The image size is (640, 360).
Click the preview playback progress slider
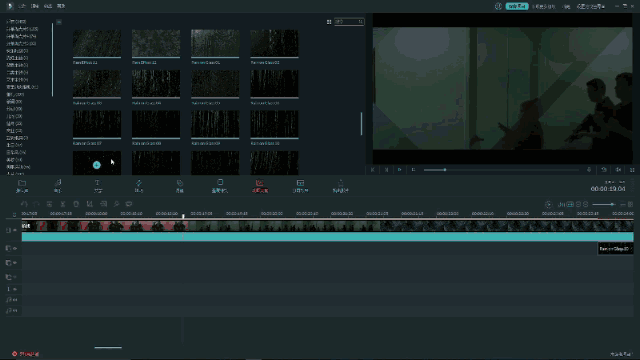click(501, 170)
